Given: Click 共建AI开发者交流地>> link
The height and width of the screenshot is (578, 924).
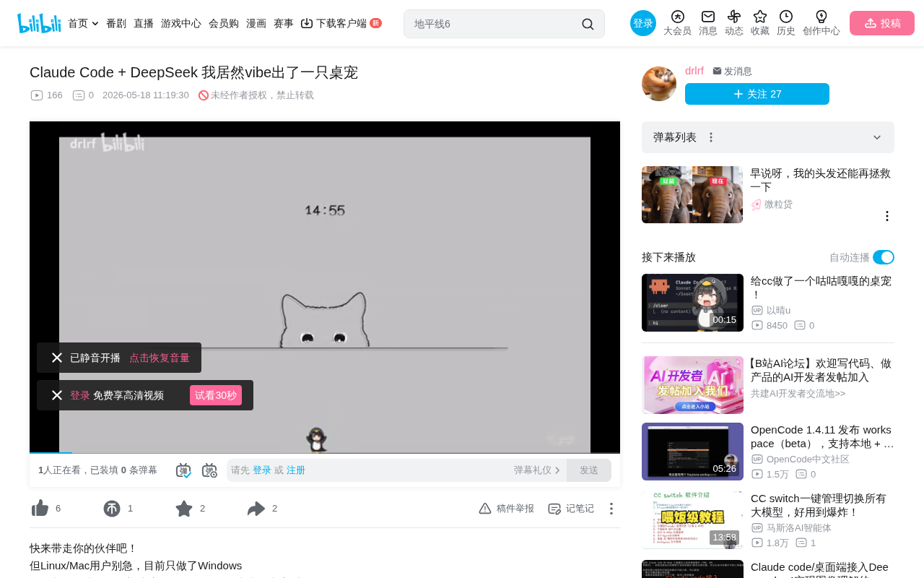Looking at the screenshot, I should (x=798, y=394).
